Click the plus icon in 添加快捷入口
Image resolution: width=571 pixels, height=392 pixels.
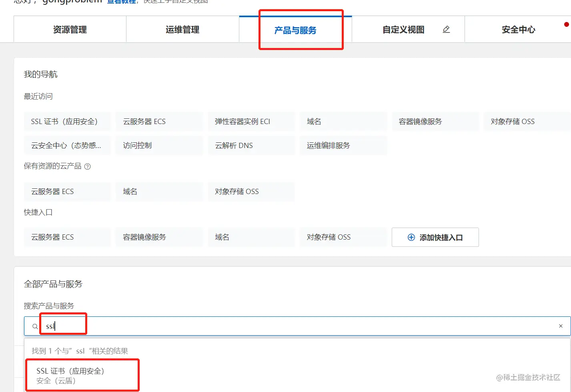411,237
